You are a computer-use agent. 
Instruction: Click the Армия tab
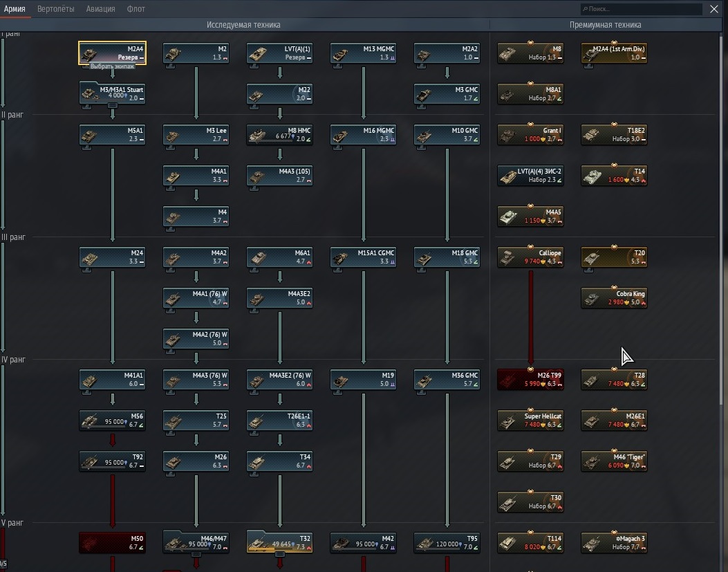pos(15,9)
